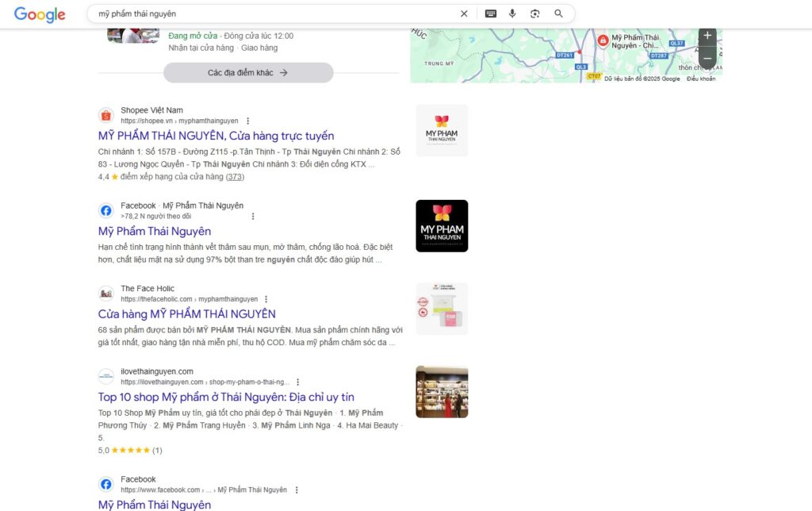Open the on-screen keyboard input tool
This screenshot has width=812, height=511.
click(x=491, y=13)
